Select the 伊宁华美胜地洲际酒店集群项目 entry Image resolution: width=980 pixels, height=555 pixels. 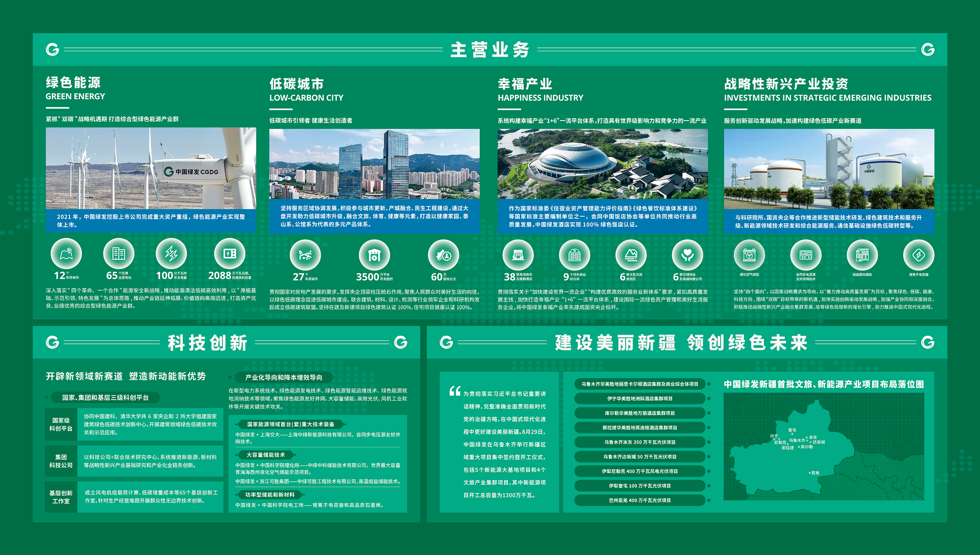click(x=639, y=399)
